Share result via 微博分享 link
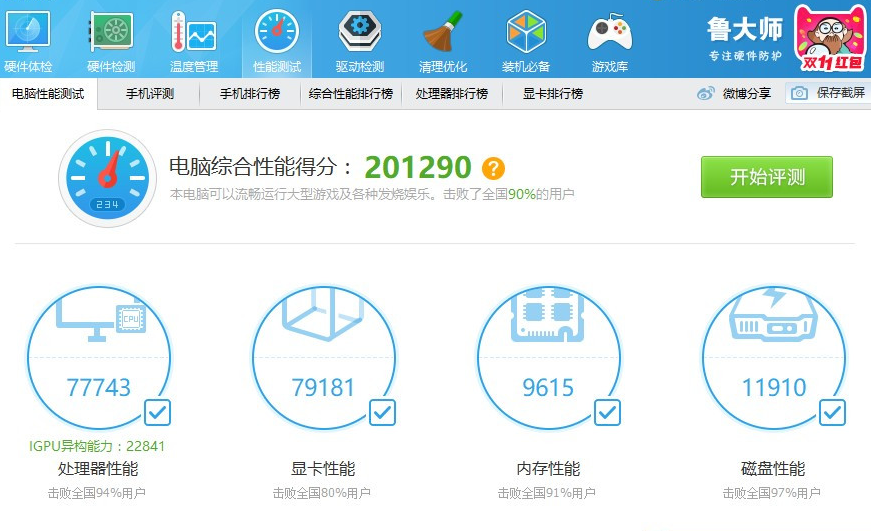The height and width of the screenshot is (531, 871). 747,93
